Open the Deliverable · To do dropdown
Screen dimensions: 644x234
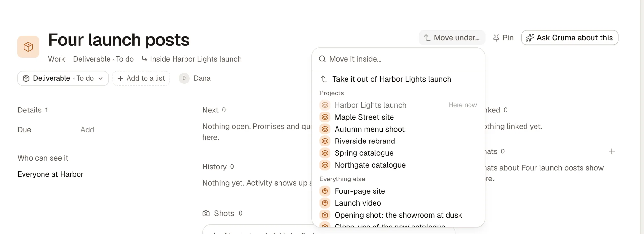pyautogui.click(x=63, y=78)
